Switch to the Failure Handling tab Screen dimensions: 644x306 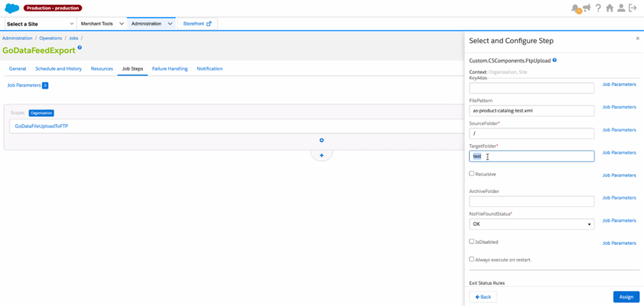coord(170,69)
